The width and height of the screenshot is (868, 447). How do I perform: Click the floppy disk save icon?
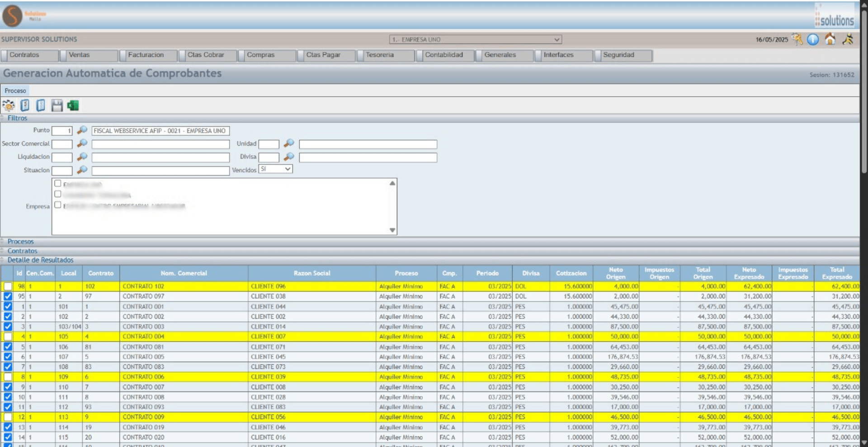coord(57,106)
